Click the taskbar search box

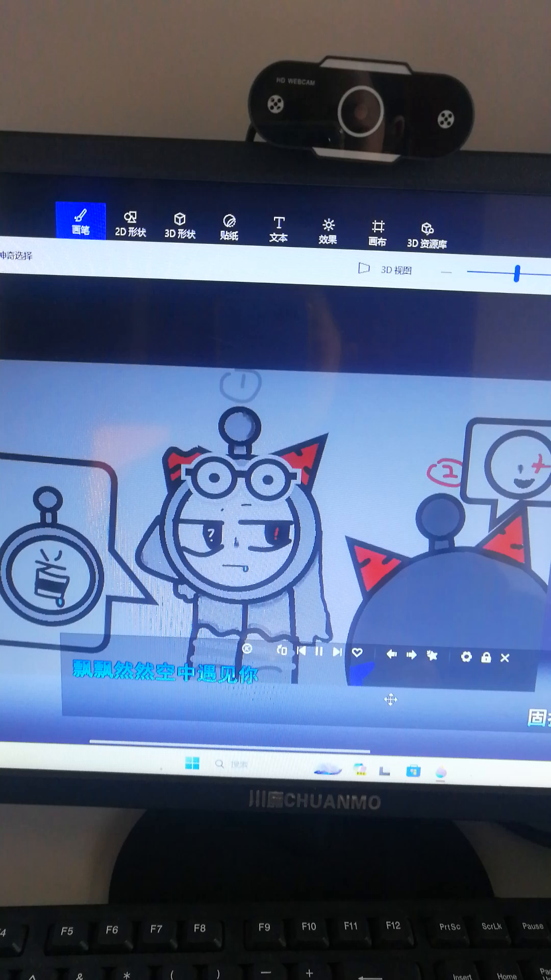232,764
